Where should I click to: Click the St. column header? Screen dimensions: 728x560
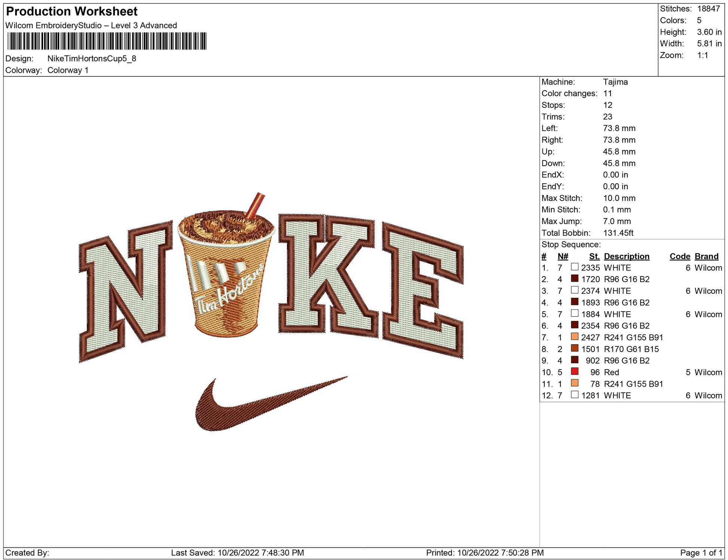pyautogui.click(x=594, y=256)
